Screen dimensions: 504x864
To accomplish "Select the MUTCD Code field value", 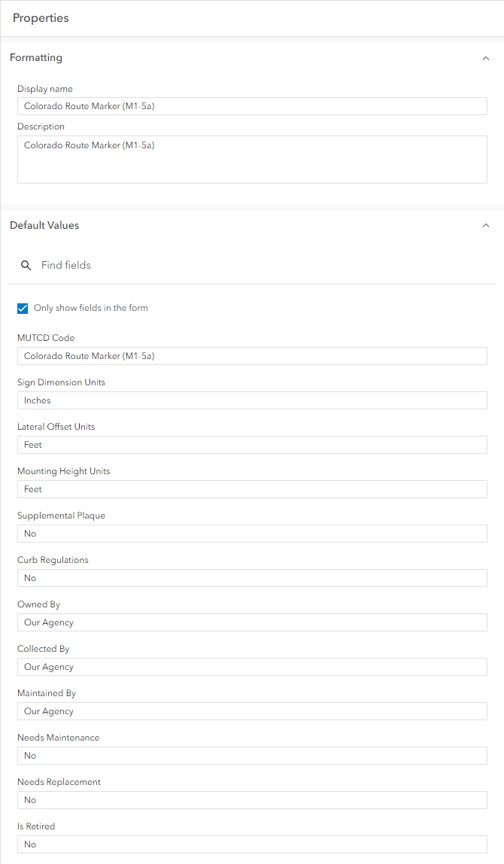I will pyautogui.click(x=252, y=355).
